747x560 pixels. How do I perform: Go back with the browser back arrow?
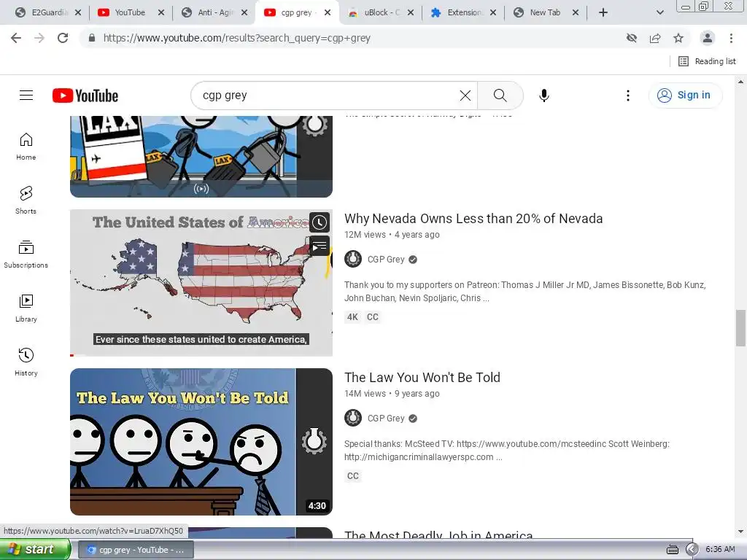click(16, 38)
